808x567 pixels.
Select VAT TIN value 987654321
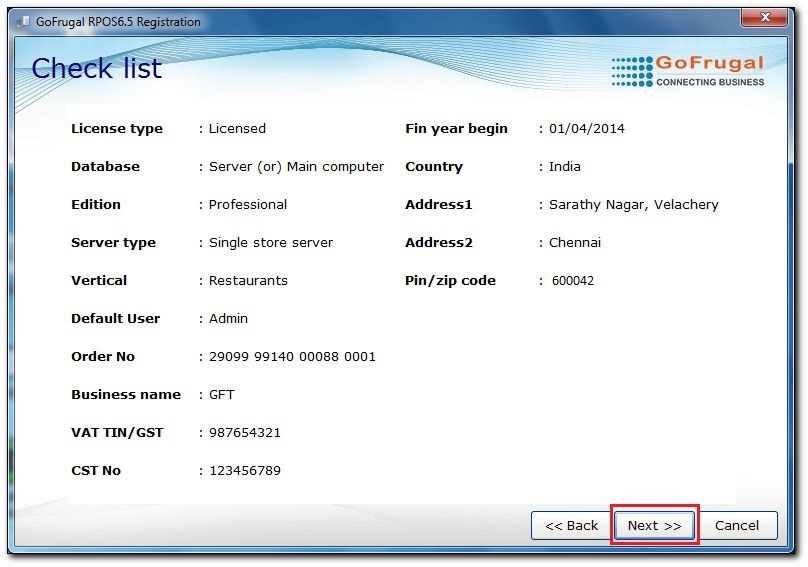point(245,432)
